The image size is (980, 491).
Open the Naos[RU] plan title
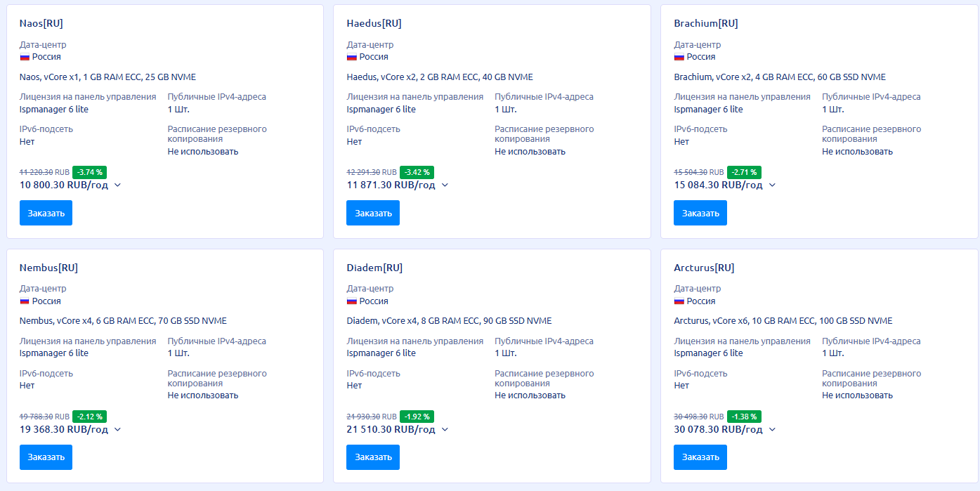pos(41,22)
